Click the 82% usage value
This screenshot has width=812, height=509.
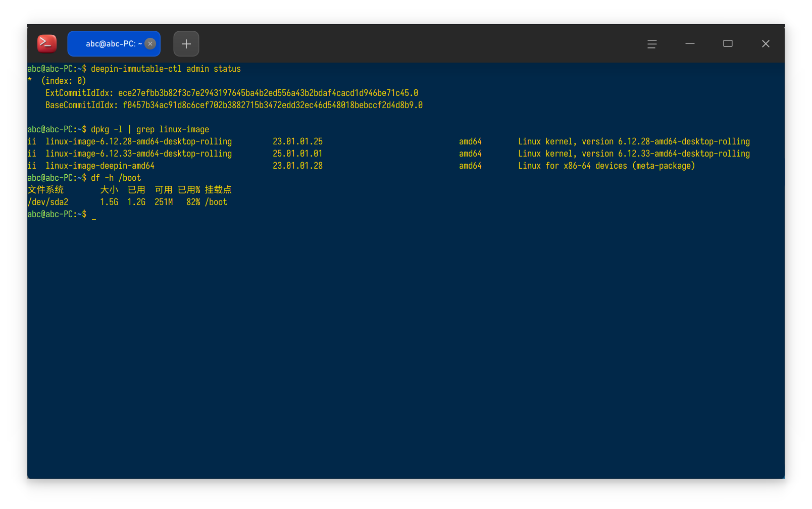pyautogui.click(x=193, y=202)
